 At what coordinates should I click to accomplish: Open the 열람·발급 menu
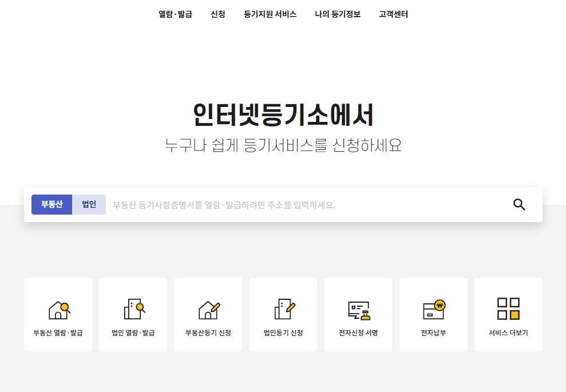click(176, 14)
